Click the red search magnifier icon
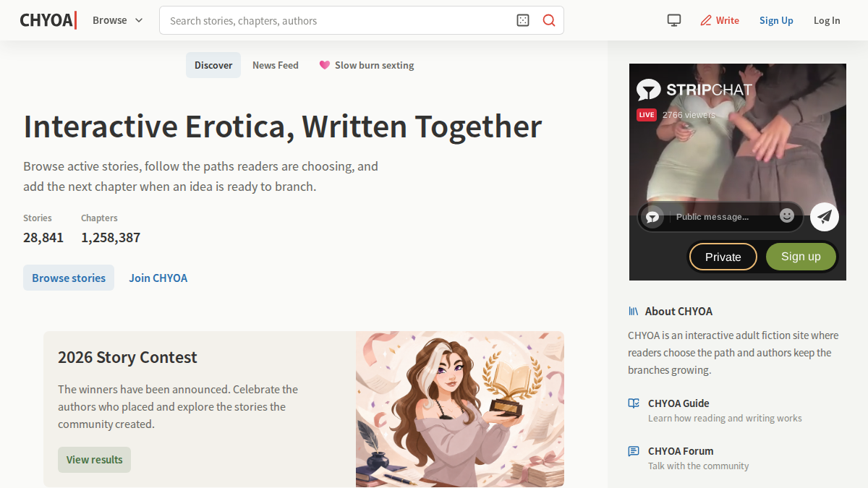This screenshot has height=488, width=868. point(549,20)
